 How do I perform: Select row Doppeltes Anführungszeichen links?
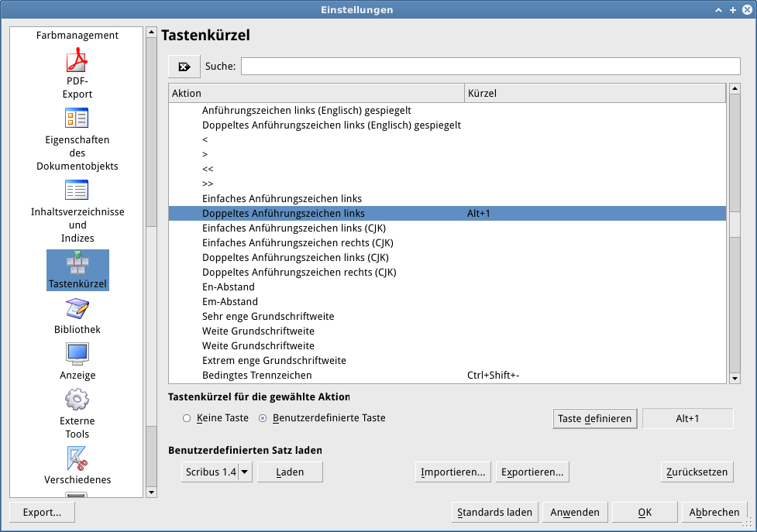[x=447, y=213]
